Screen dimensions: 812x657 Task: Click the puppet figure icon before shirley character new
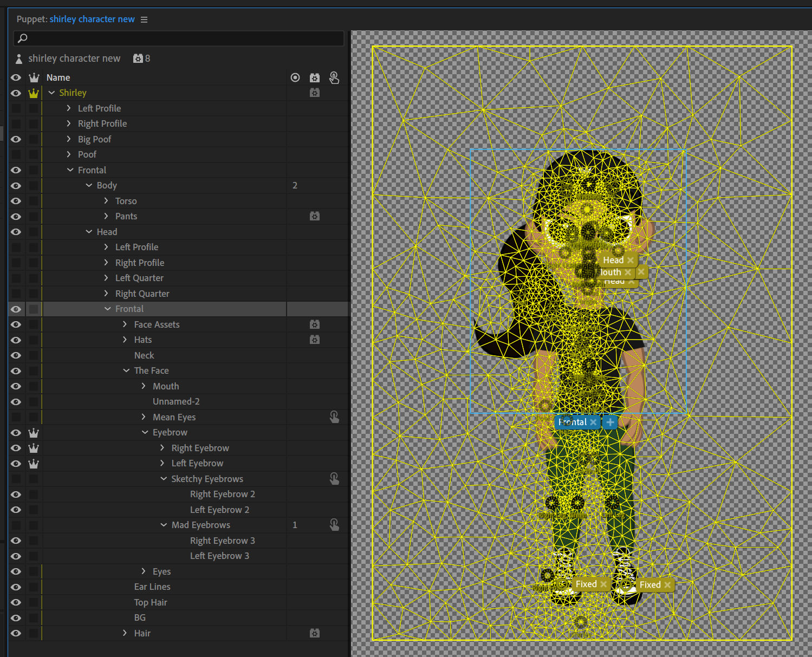point(19,58)
